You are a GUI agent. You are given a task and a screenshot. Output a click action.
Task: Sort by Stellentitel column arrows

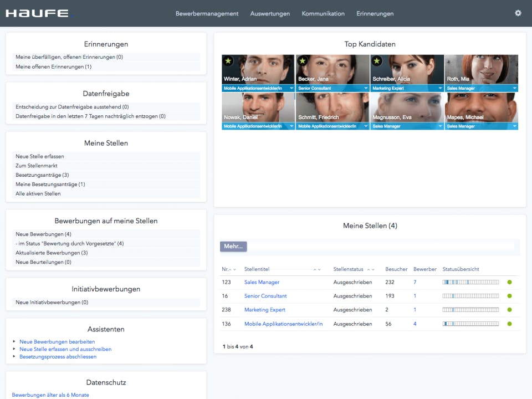[317, 269]
